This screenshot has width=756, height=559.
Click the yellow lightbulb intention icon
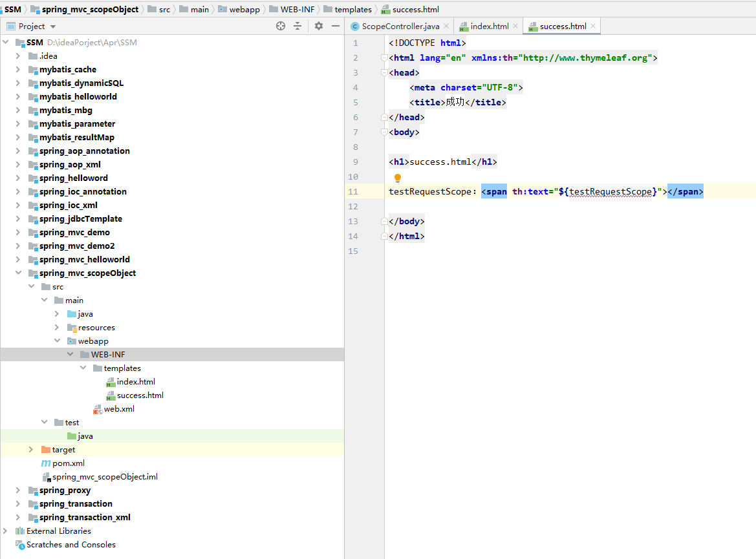point(398,178)
